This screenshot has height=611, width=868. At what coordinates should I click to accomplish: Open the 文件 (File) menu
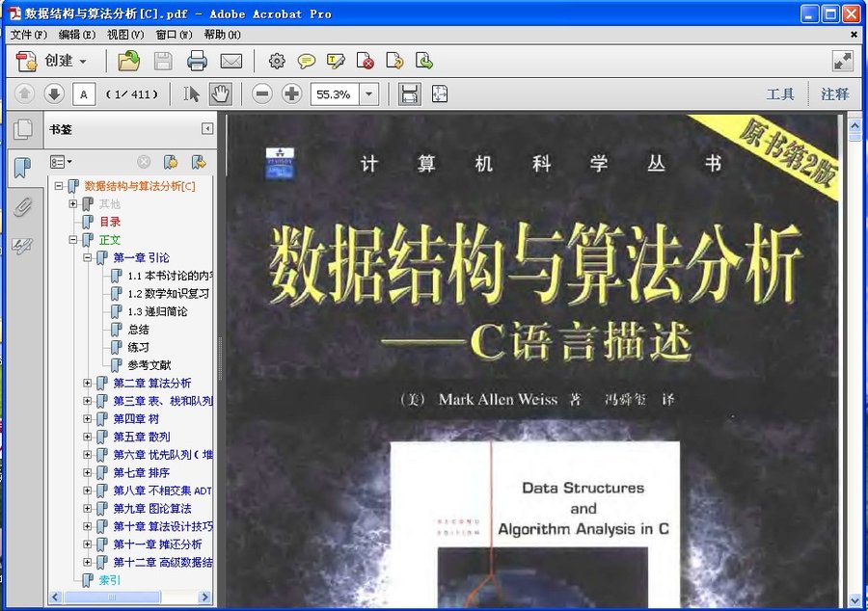(27, 35)
